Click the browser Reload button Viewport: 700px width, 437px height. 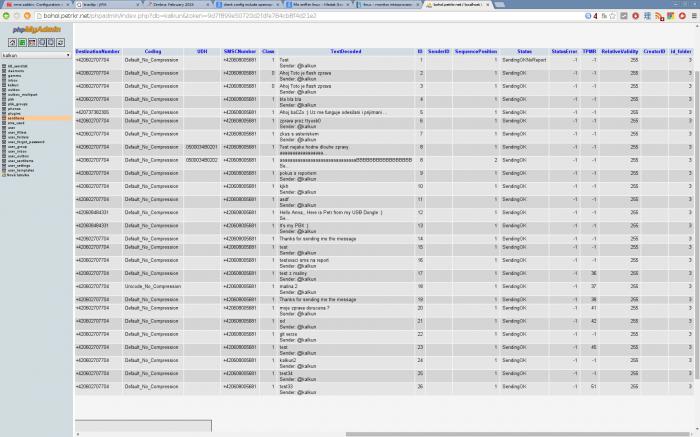(x=27, y=16)
